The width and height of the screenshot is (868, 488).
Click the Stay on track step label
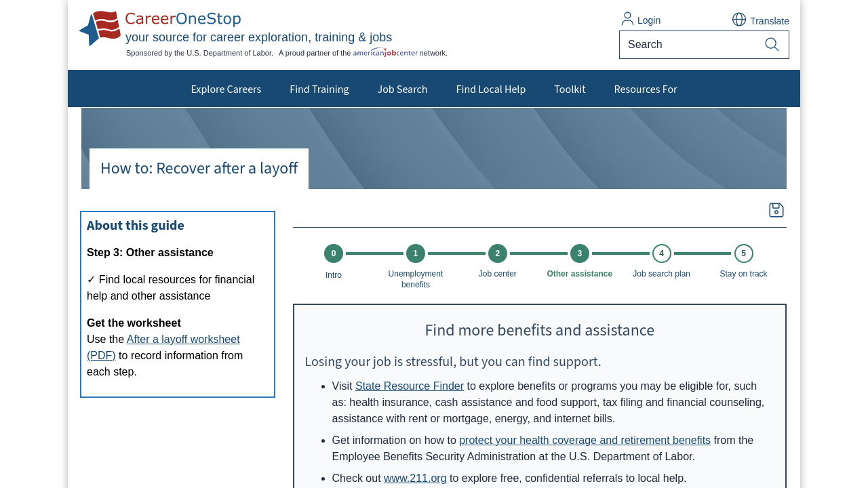[x=744, y=274]
